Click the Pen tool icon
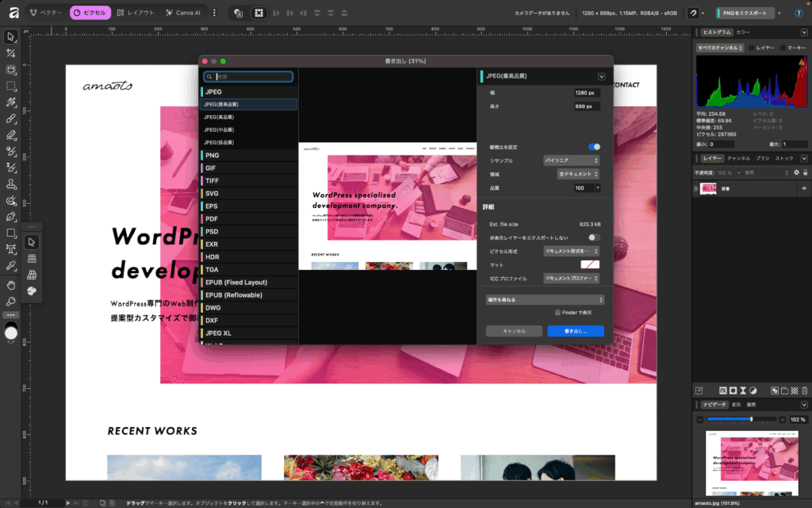This screenshot has height=508, width=812. click(x=11, y=217)
